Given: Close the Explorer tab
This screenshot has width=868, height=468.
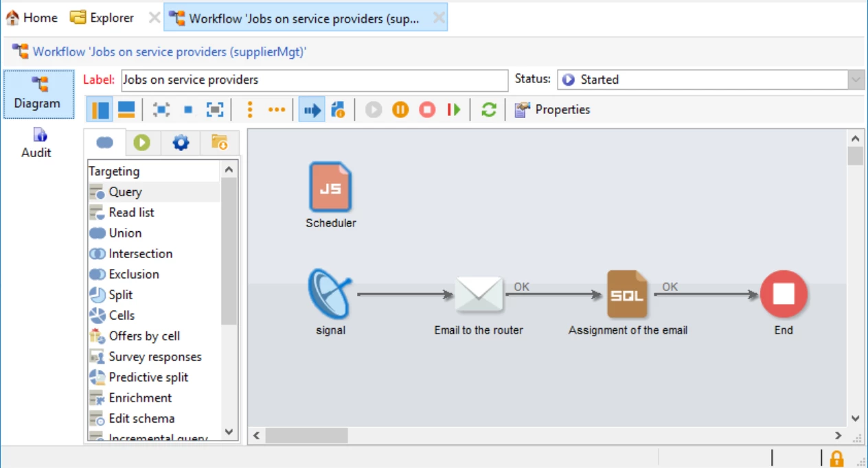Looking at the screenshot, I should click(x=155, y=18).
